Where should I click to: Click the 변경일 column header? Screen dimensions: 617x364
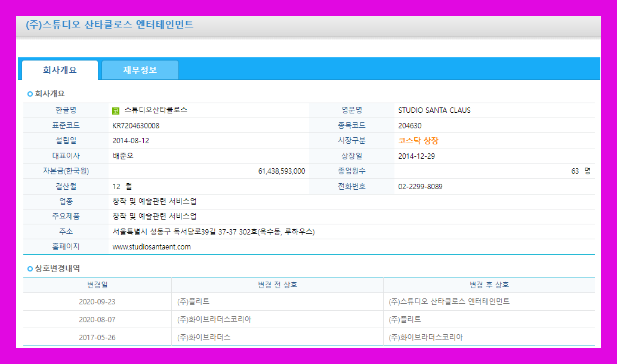pos(97,285)
